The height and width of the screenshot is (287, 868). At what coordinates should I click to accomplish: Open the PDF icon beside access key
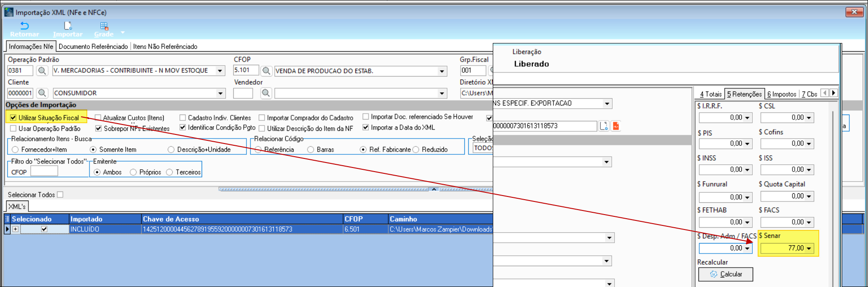(x=615, y=126)
